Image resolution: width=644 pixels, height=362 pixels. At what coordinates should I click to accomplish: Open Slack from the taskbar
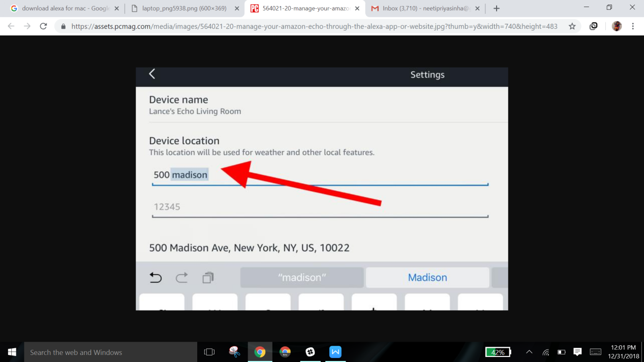click(x=310, y=352)
